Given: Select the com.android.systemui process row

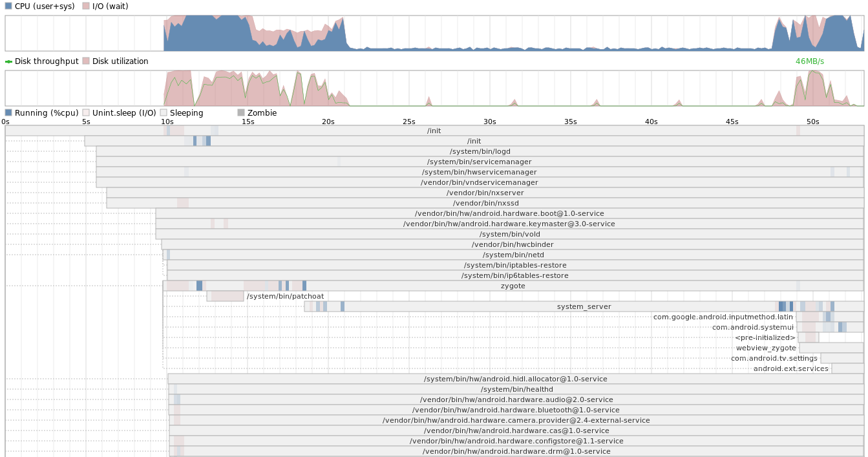Looking at the screenshot, I should point(753,327).
